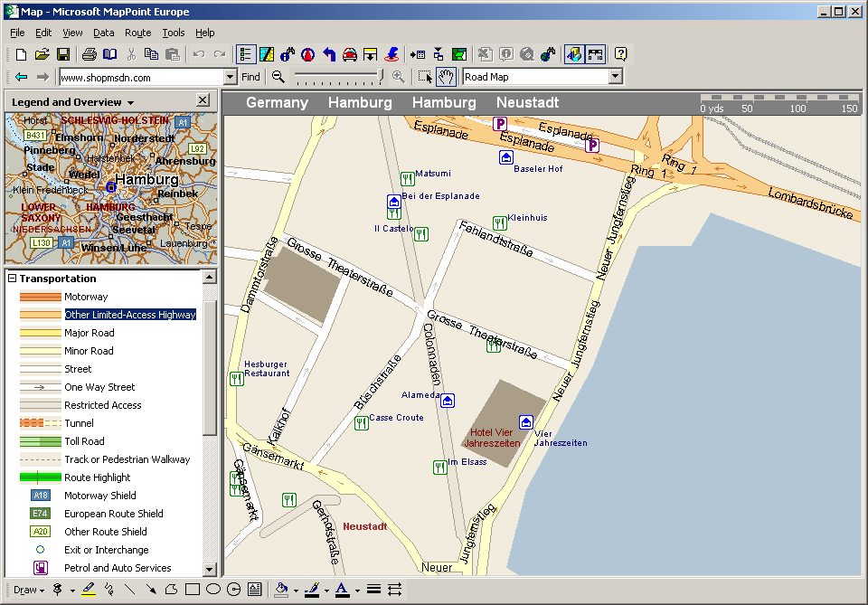Click the Back navigation arrow

[21, 77]
